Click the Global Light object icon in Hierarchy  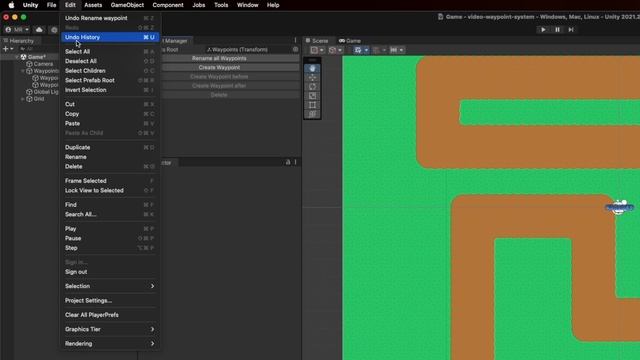coord(29,92)
